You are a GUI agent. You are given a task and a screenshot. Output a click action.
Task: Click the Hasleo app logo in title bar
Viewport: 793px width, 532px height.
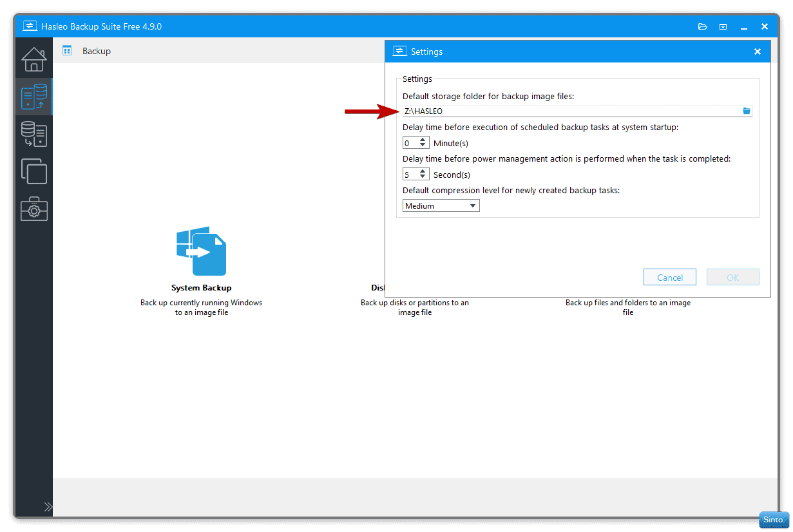pos(30,26)
